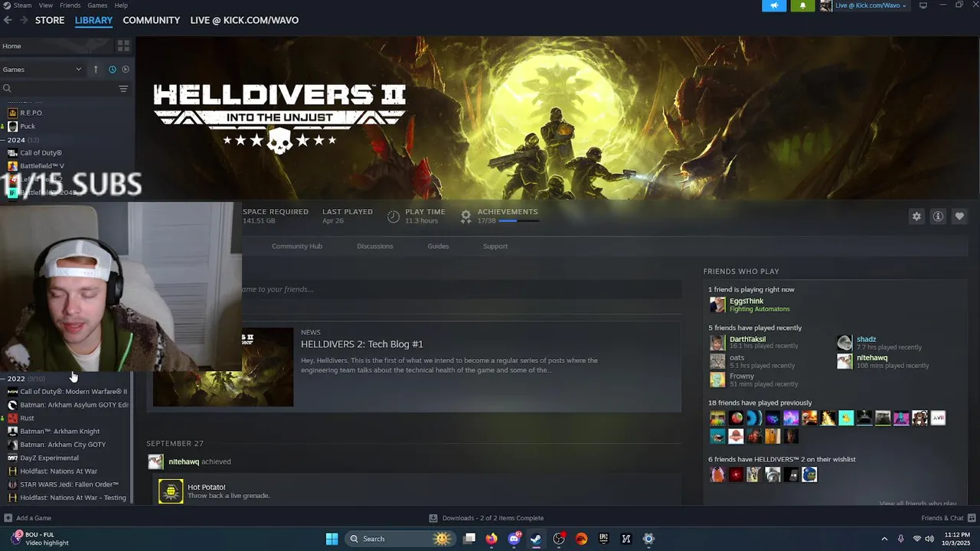The height and width of the screenshot is (551, 980).
Task: Click the Hot Potato! achievement icon
Action: click(x=171, y=491)
